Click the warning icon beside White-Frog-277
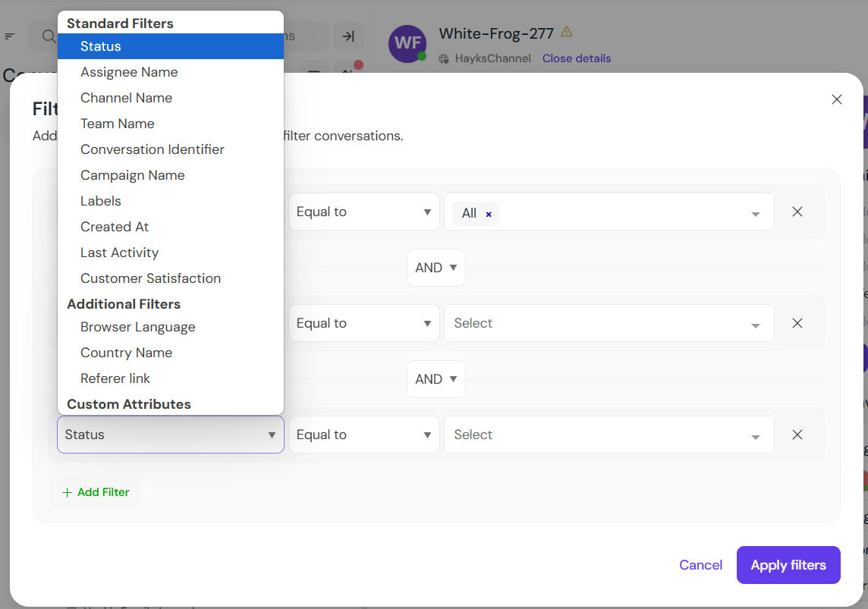Screen dimensions: 868x609 [567, 33]
